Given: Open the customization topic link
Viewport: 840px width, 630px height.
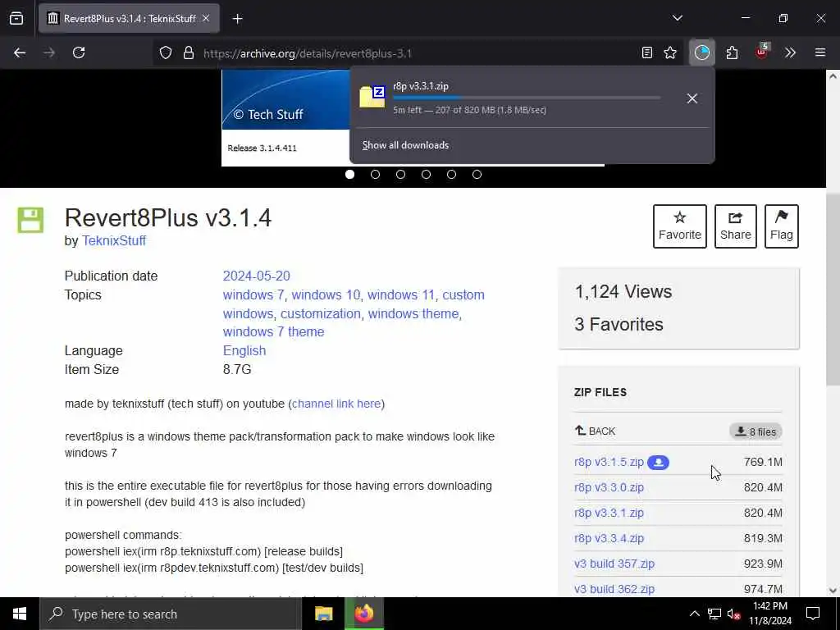Looking at the screenshot, I should (321, 313).
